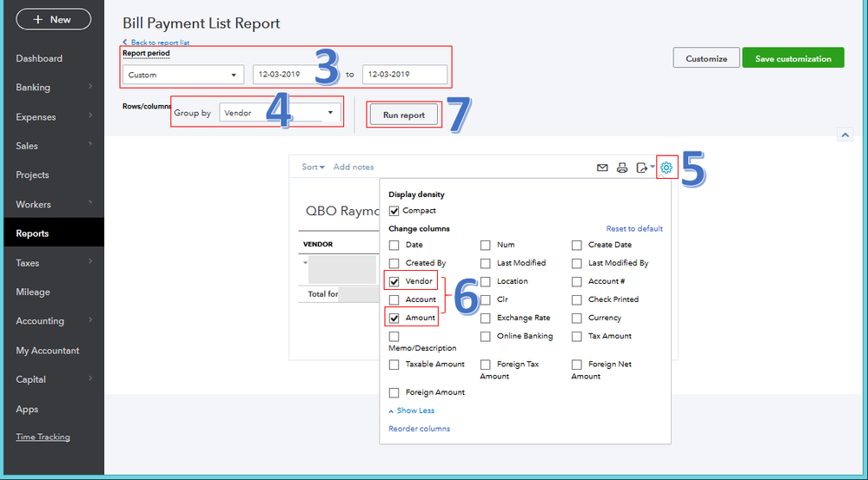The image size is (868, 480).
Task: Open the export report icon menu
Action: pyautogui.click(x=645, y=168)
